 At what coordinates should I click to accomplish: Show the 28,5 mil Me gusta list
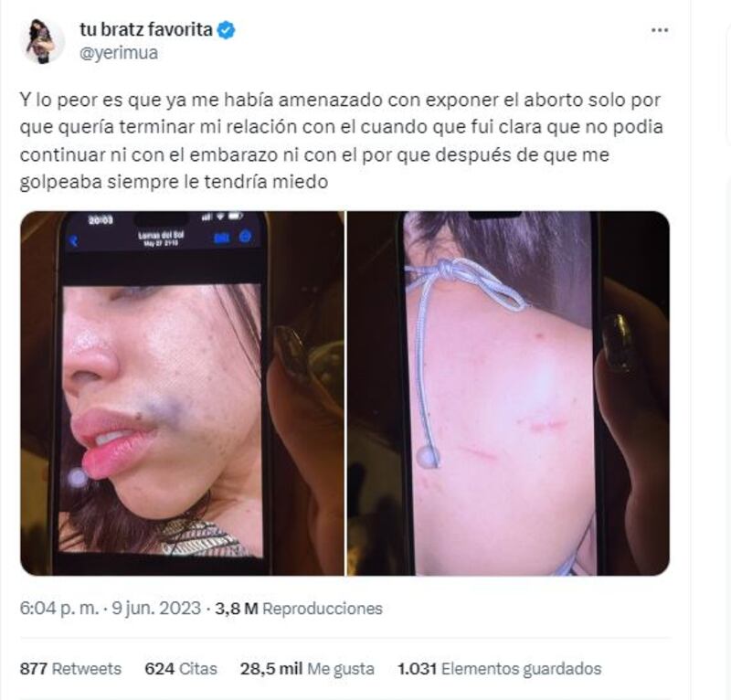(307, 668)
